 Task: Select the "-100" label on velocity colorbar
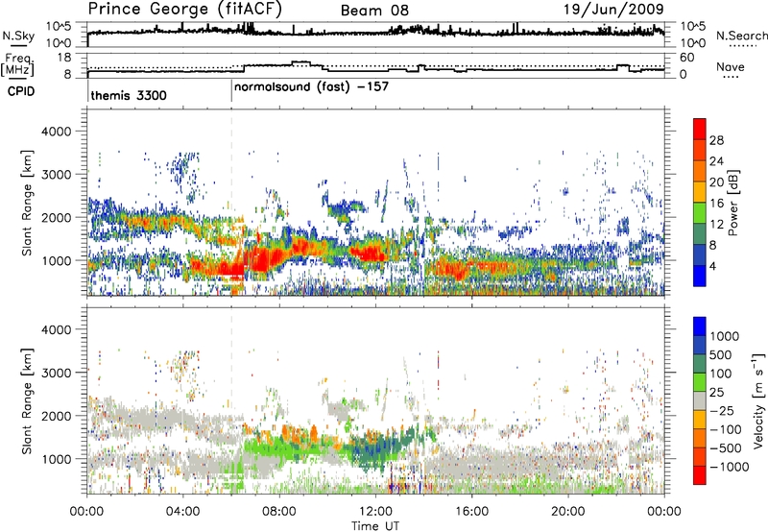(x=726, y=429)
